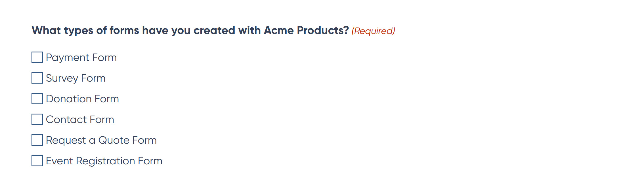Viewport: 644px width, 189px height.
Task: Click the "Payment Form" label text
Action: [81, 58]
